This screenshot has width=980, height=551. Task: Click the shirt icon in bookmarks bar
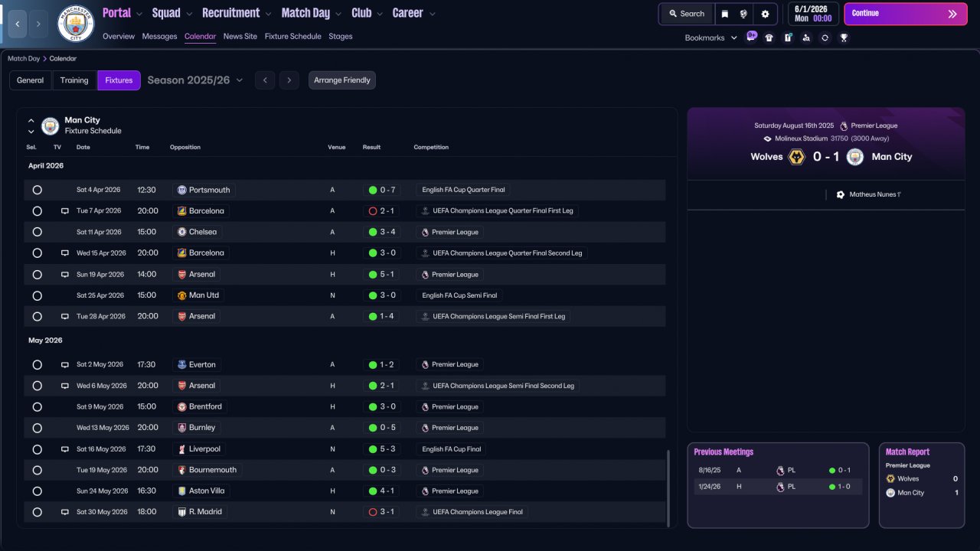(x=769, y=37)
